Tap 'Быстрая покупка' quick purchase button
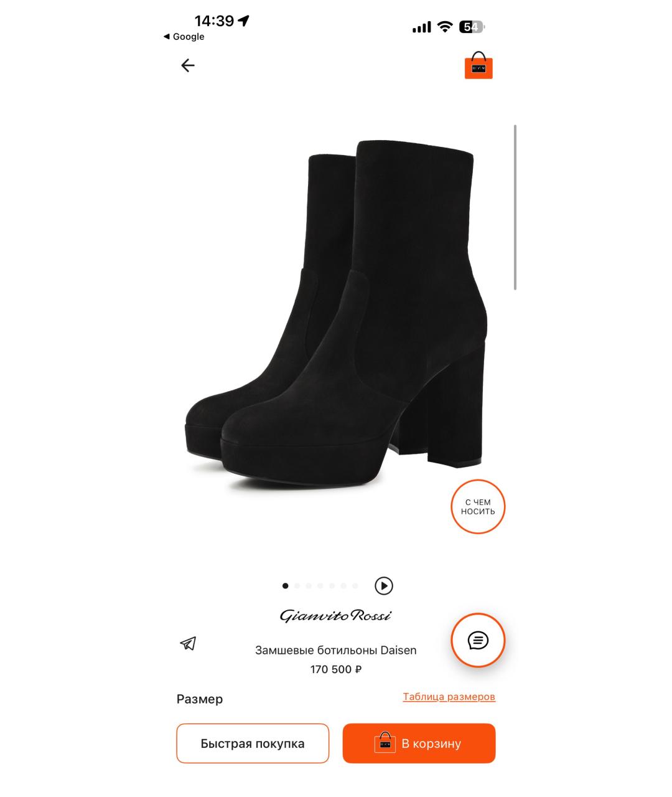The width and height of the screenshot is (672, 797). tap(253, 743)
